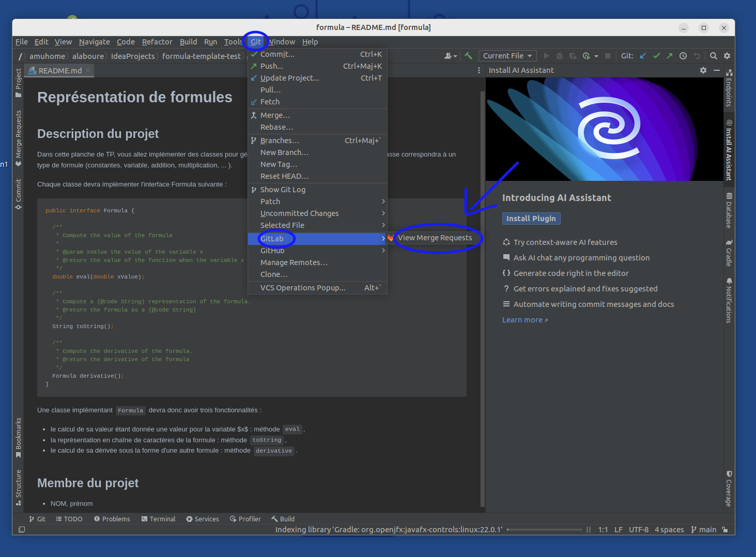Click the Debug bug icon
Screen dimensions: 756x557
point(560,56)
